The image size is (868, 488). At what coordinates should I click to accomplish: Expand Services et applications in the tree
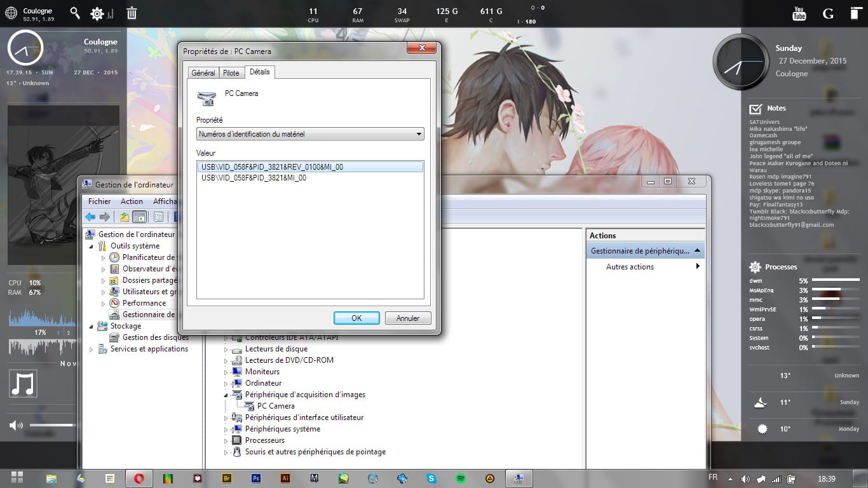[91, 349]
